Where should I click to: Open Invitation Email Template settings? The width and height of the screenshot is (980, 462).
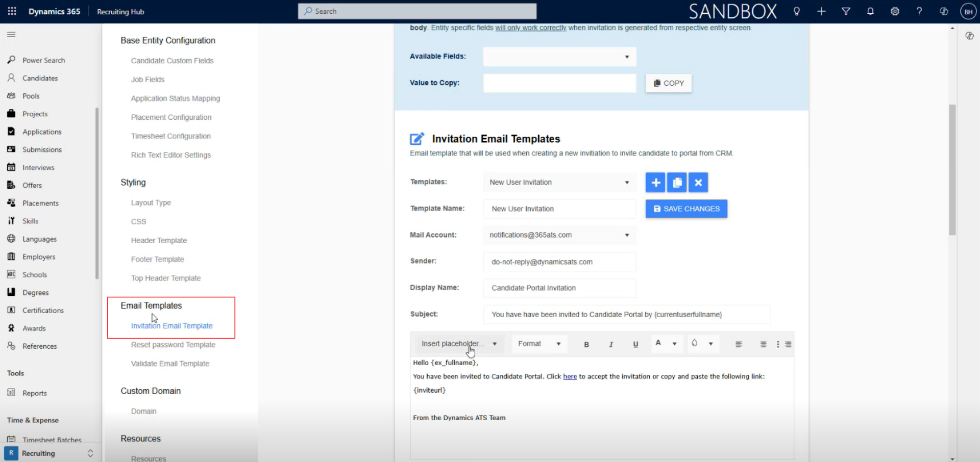click(171, 326)
